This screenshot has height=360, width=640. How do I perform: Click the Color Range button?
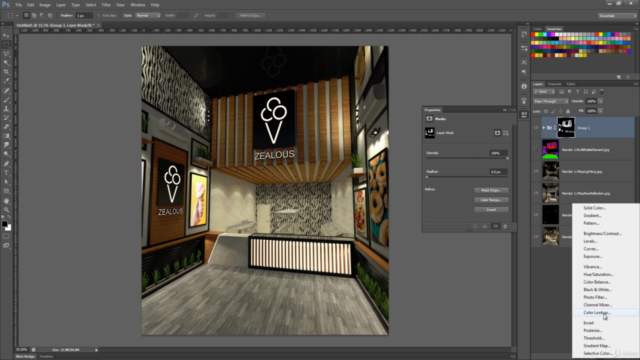pos(491,200)
